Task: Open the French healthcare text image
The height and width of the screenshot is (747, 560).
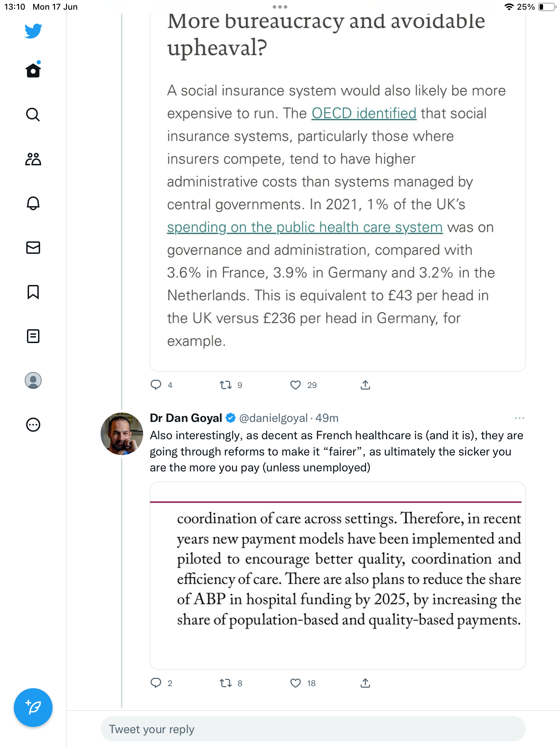Action: (x=338, y=576)
